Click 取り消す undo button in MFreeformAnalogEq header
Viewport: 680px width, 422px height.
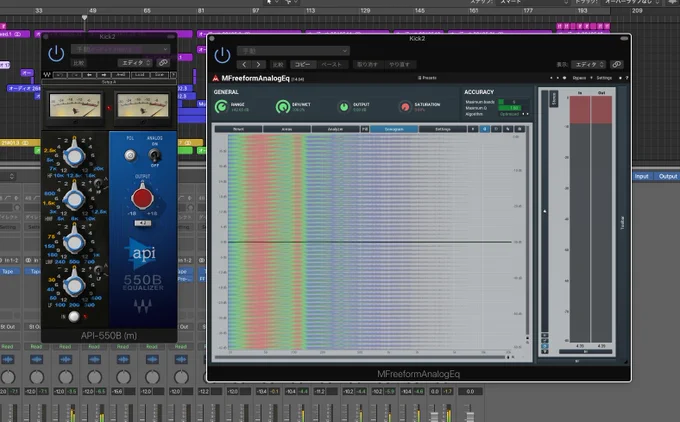click(x=367, y=65)
